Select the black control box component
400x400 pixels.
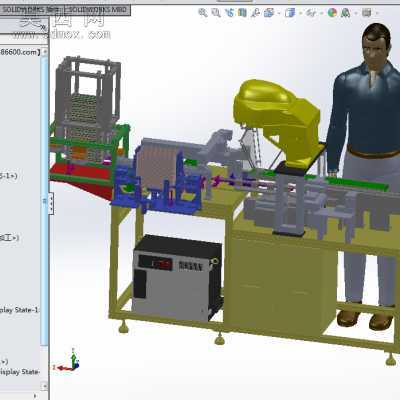(177, 278)
